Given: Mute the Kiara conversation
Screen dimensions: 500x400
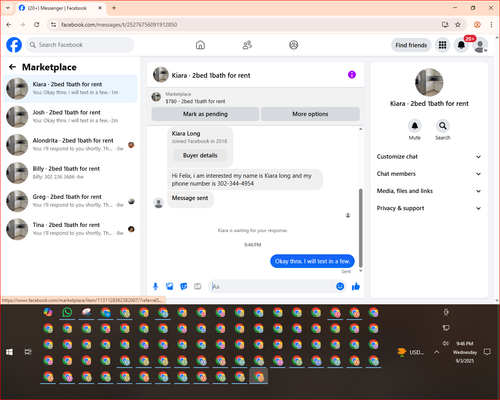Looking at the screenshot, I should point(415,126).
